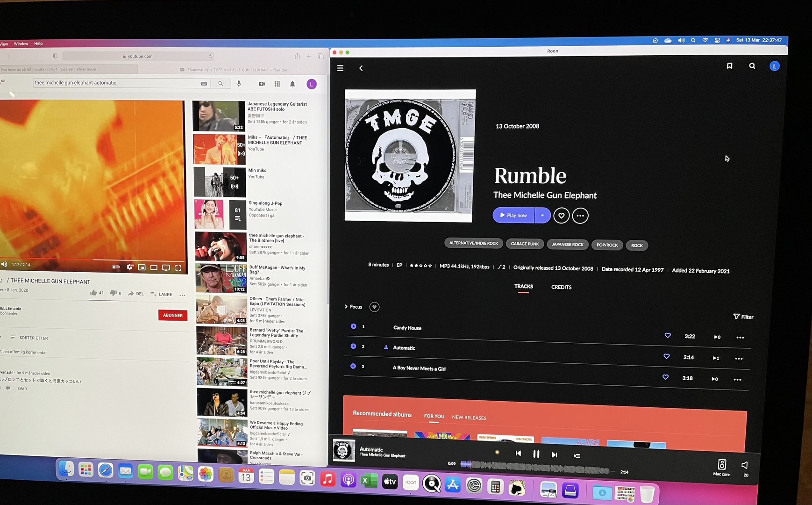The image size is (812, 505).
Task: Favorite the Candy House track
Action: click(x=668, y=335)
